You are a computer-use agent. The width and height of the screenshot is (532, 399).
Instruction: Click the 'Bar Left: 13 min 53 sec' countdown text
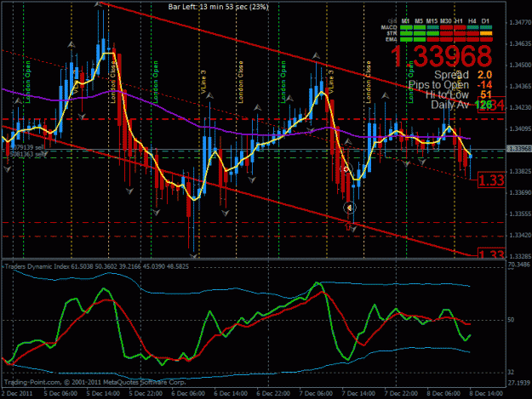(x=219, y=7)
